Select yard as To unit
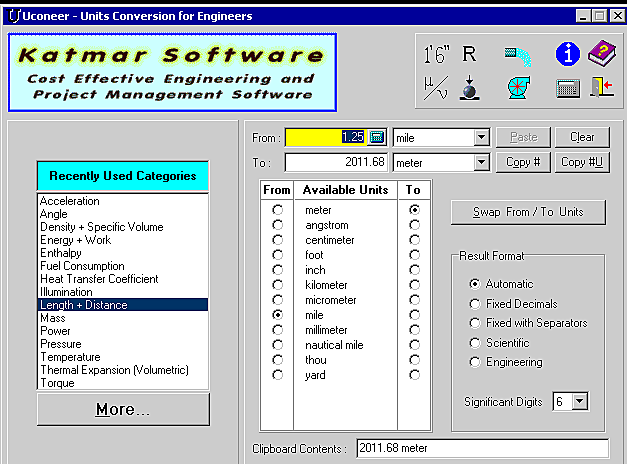The width and height of the screenshot is (627, 464). [415, 375]
